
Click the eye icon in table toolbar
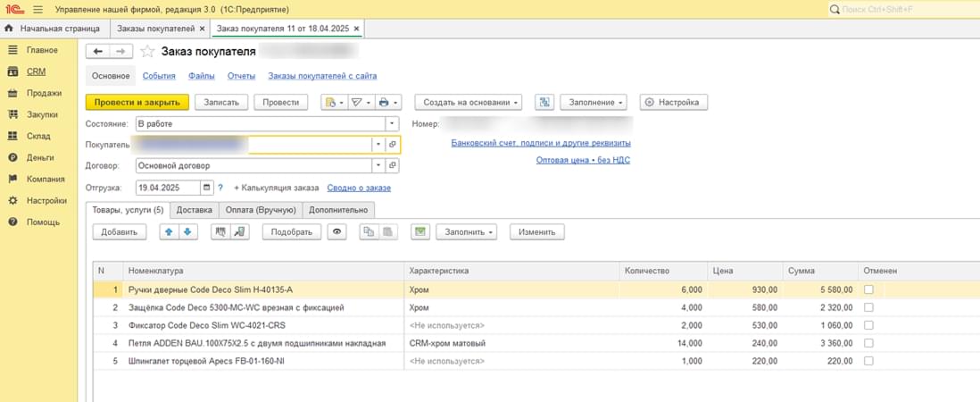coord(337,231)
